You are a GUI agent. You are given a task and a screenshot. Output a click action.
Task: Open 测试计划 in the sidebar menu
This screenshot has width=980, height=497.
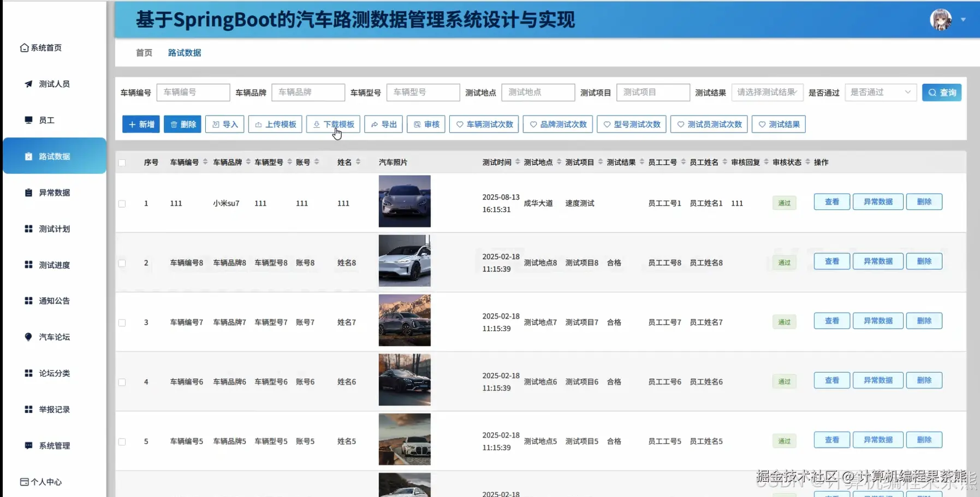click(55, 229)
